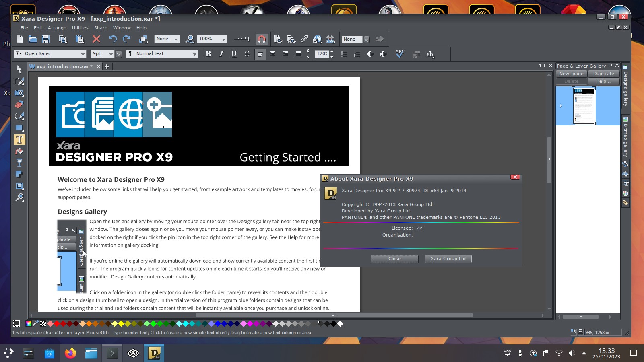This screenshot has width=644, height=362.
Task: Select the Shadow tool
Action: [x=19, y=174]
